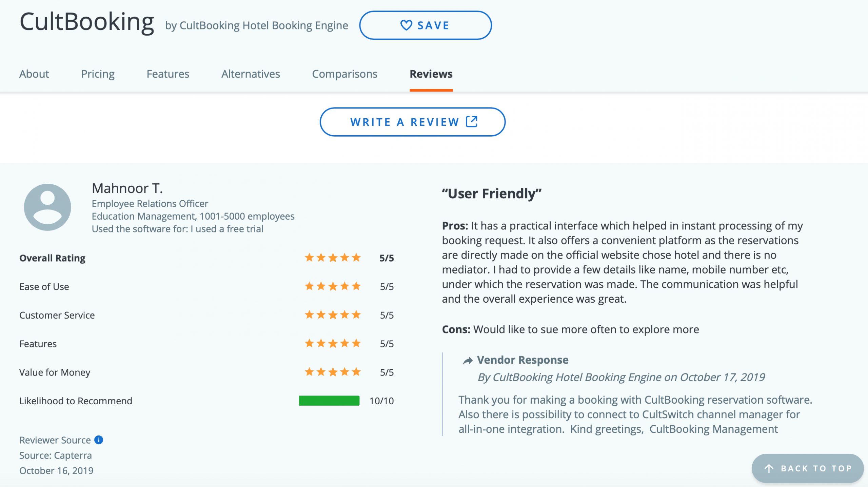Image resolution: width=868 pixels, height=487 pixels.
Task: Click the CultBooking page title
Action: pos(86,22)
